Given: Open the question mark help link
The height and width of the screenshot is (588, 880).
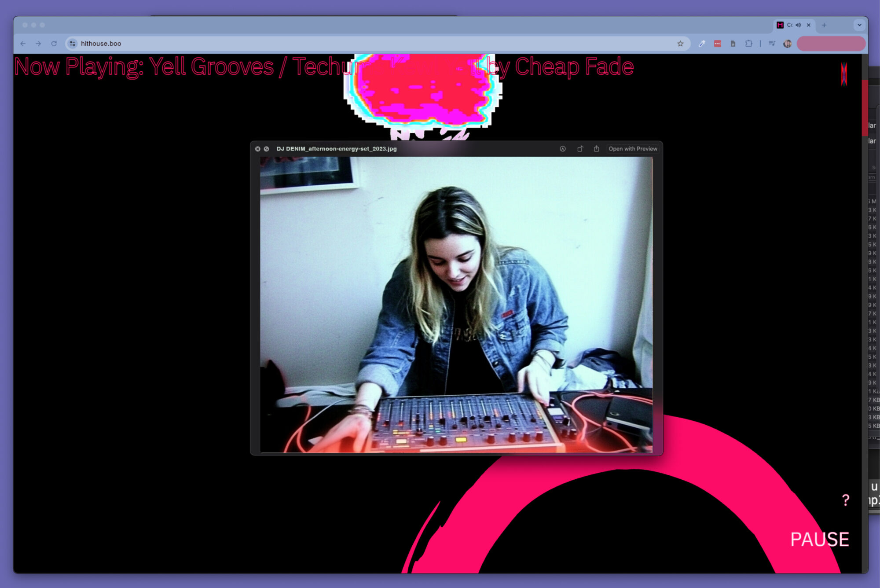Looking at the screenshot, I should pos(845,500).
